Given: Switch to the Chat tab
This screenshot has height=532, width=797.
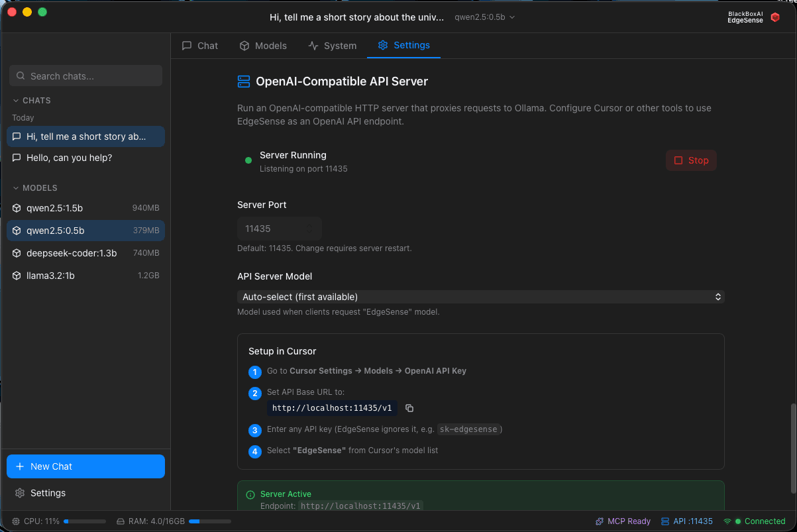Looking at the screenshot, I should 200,46.
